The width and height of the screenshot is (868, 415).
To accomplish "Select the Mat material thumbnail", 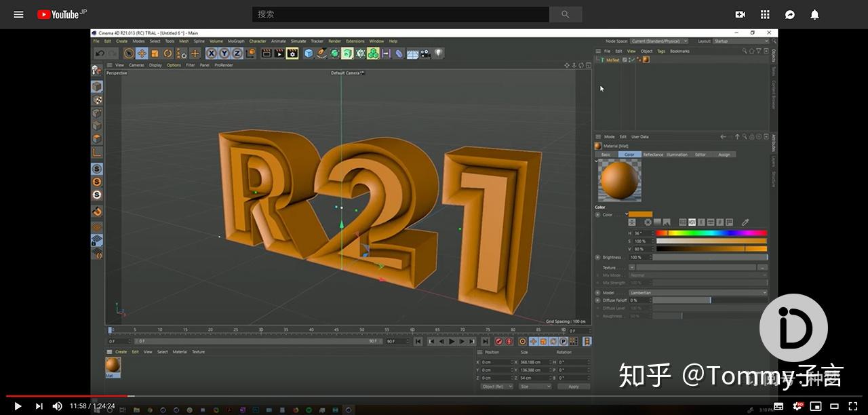I will coord(113,366).
